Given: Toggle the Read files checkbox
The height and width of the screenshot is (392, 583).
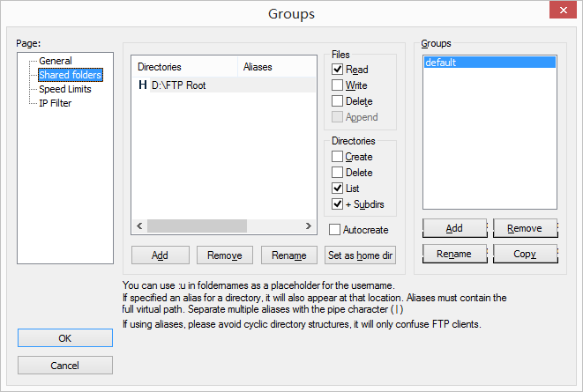Looking at the screenshot, I should 338,70.
